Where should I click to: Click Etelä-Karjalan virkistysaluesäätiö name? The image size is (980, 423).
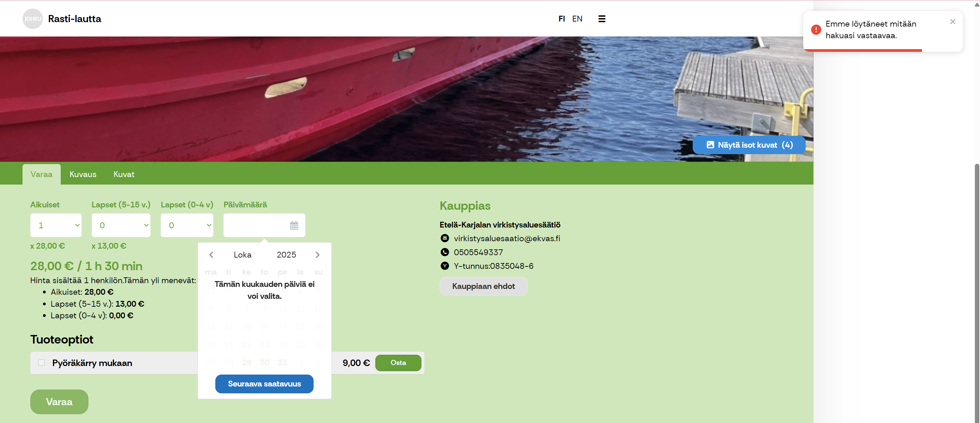(500, 225)
